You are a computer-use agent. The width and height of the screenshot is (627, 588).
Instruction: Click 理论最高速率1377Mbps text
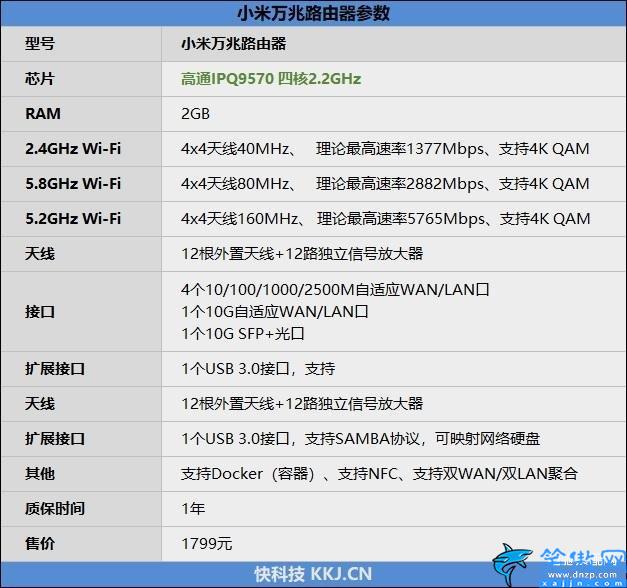click(x=400, y=149)
